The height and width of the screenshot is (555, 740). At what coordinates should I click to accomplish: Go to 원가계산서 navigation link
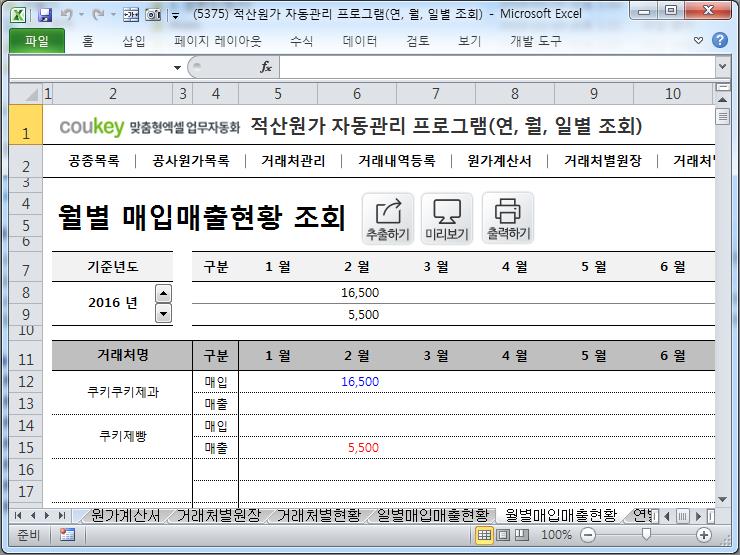[x=499, y=161]
